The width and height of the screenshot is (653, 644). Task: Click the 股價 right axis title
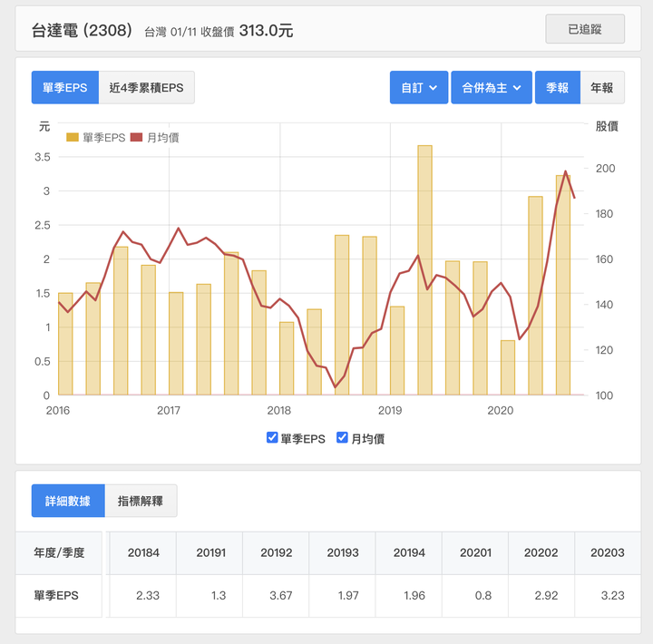point(607,126)
